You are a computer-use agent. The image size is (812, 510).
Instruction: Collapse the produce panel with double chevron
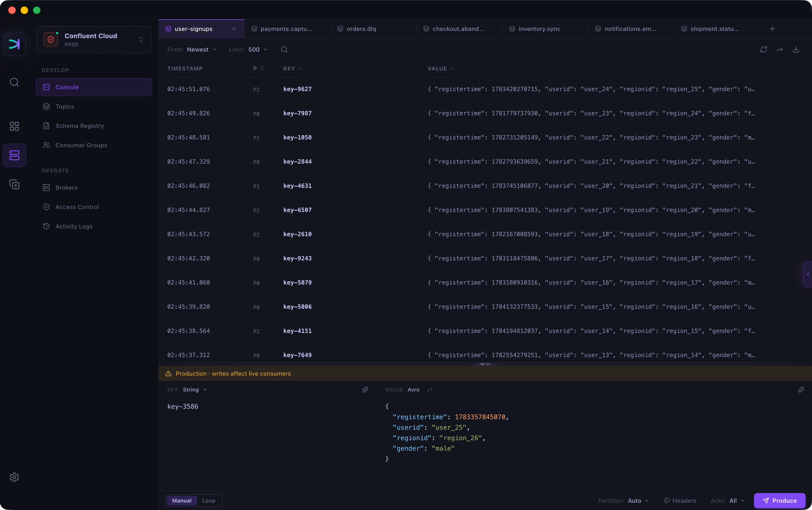pyautogui.click(x=485, y=364)
